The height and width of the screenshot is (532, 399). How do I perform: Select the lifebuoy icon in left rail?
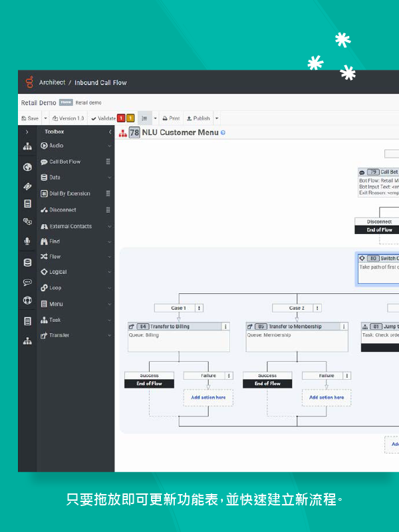[x=27, y=301]
